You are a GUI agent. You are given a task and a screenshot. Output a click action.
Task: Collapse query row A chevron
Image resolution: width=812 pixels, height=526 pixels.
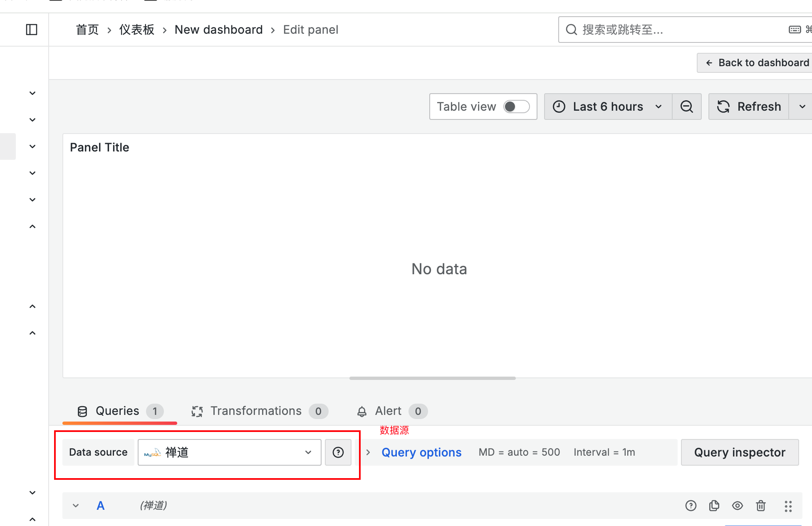tap(76, 506)
